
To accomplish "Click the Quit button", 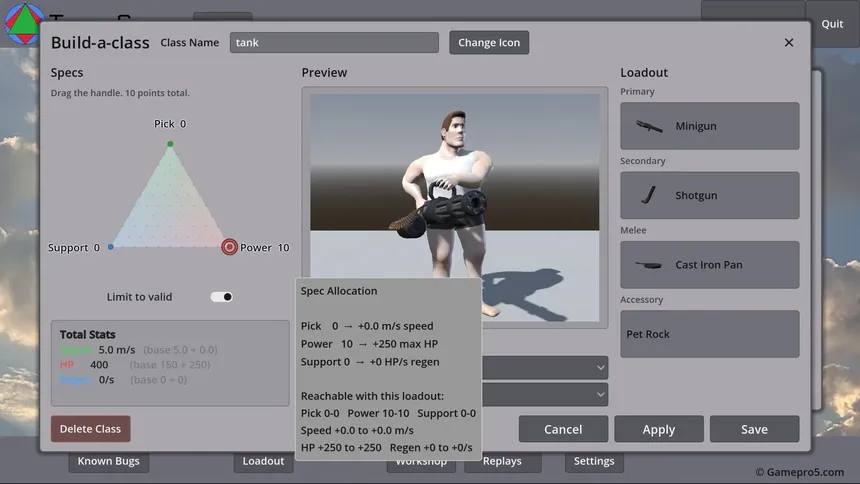I will click(x=832, y=24).
